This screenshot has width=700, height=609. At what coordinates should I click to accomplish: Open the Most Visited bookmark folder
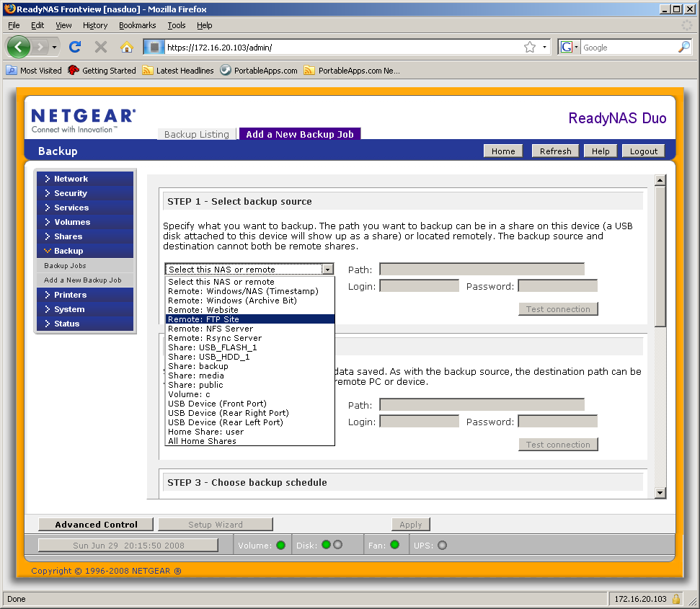click(x=34, y=71)
